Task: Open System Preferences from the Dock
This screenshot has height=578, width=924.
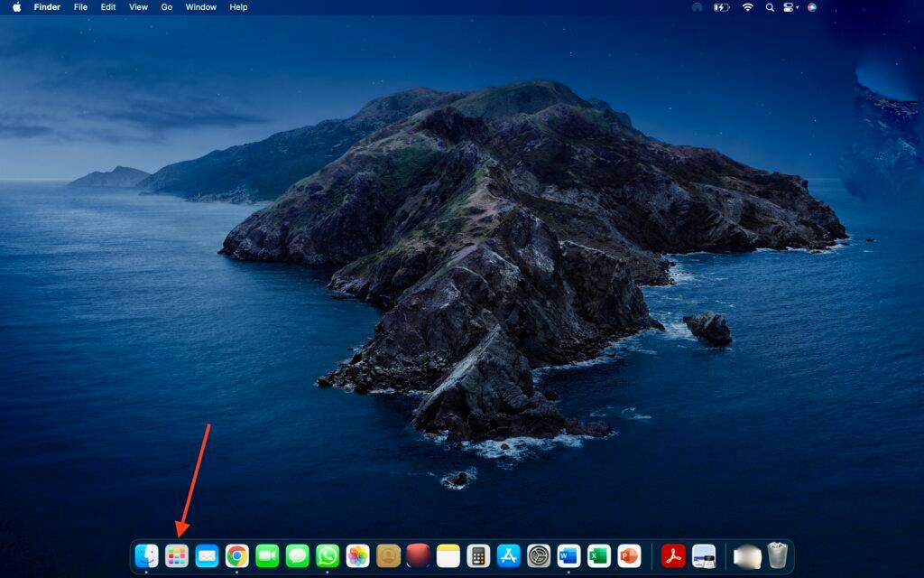Action: click(x=539, y=555)
